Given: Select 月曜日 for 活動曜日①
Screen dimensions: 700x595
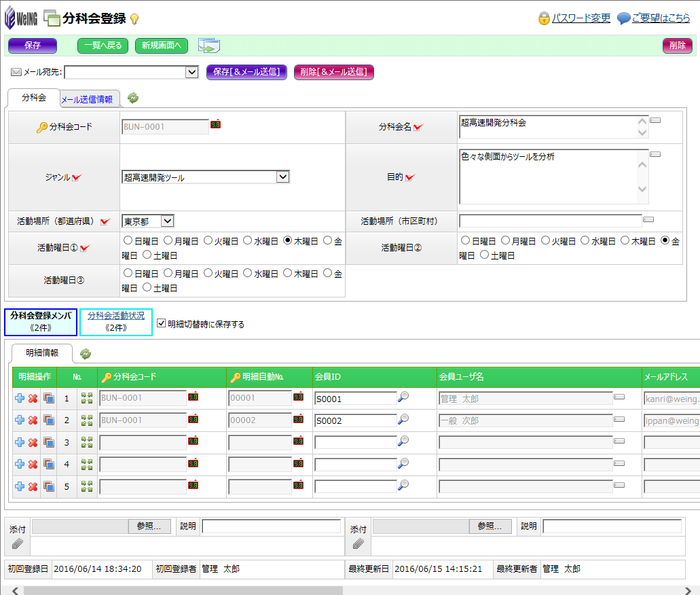Looking at the screenshot, I should point(168,240).
